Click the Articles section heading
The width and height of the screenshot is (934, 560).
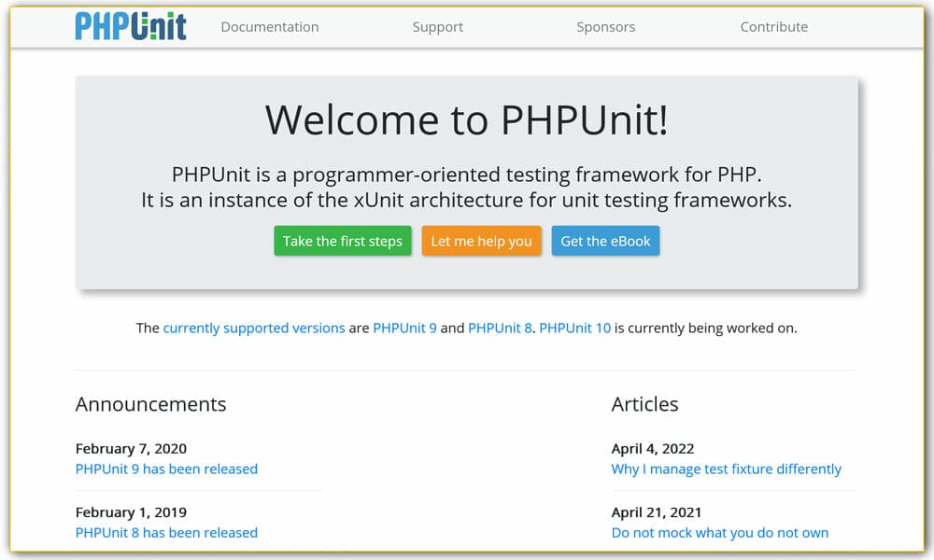644,404
